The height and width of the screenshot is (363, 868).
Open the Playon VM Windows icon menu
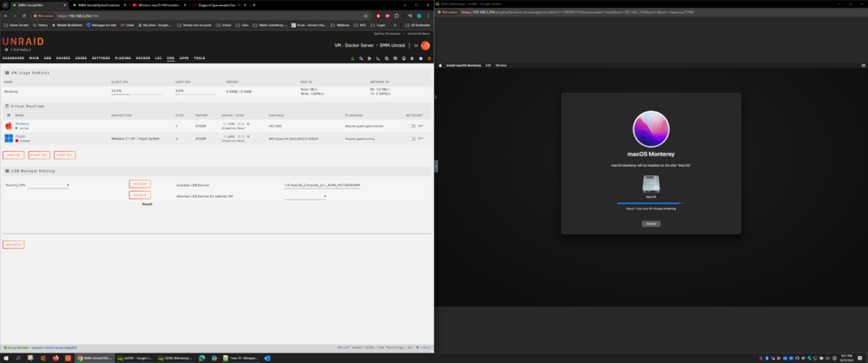pyautogui.click(x=9, y=138)
